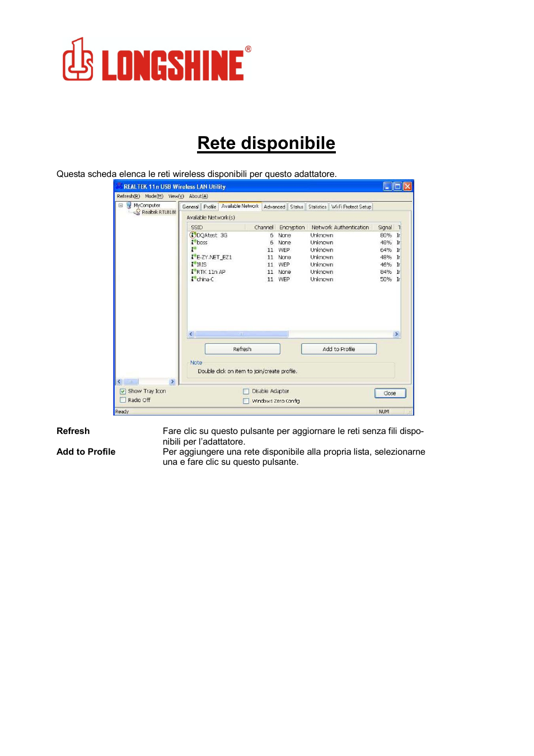The height and width of the screenshot is (756, 534).
Task: Open the View(V) menu
Action: pos(176,197)
